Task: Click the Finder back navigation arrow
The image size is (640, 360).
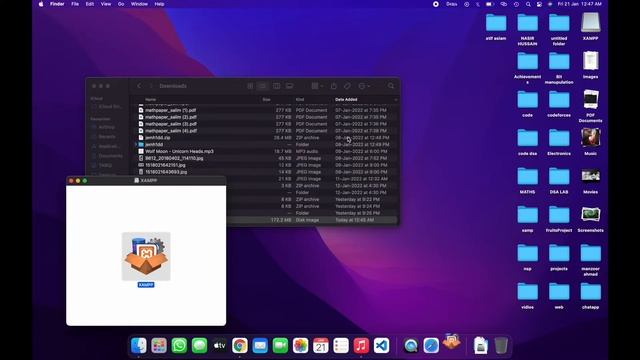Action: 139,86
